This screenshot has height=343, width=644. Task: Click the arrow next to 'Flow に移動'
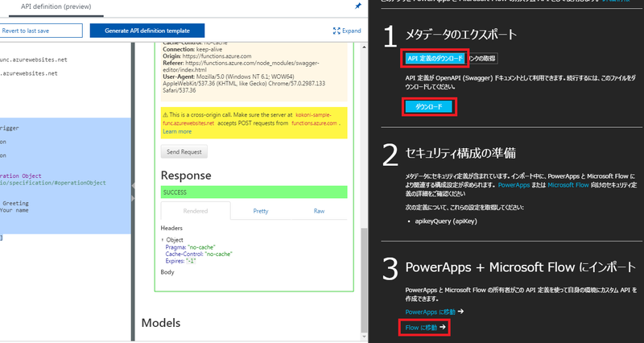[442, 328]
